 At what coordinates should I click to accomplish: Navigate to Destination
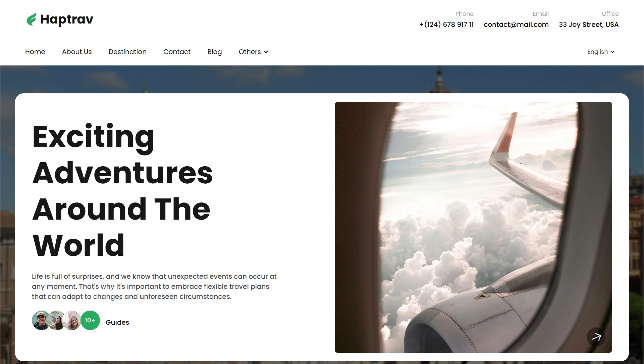tap(127, 52)
